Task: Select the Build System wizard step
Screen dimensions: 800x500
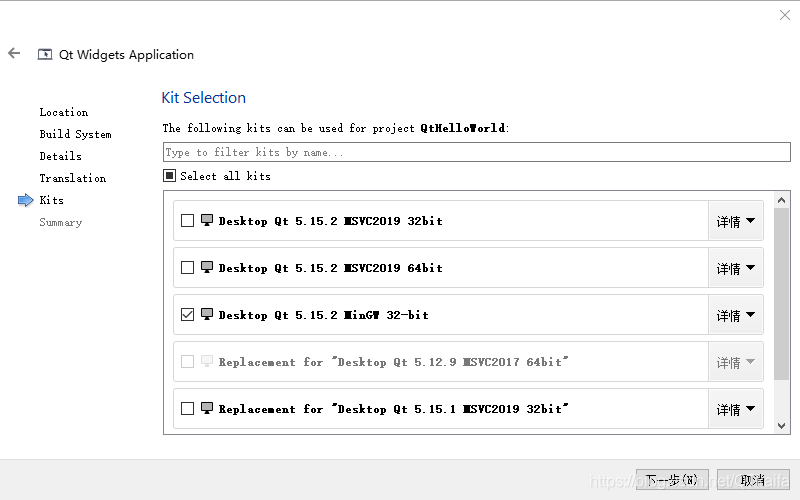Action: [76, 134]
